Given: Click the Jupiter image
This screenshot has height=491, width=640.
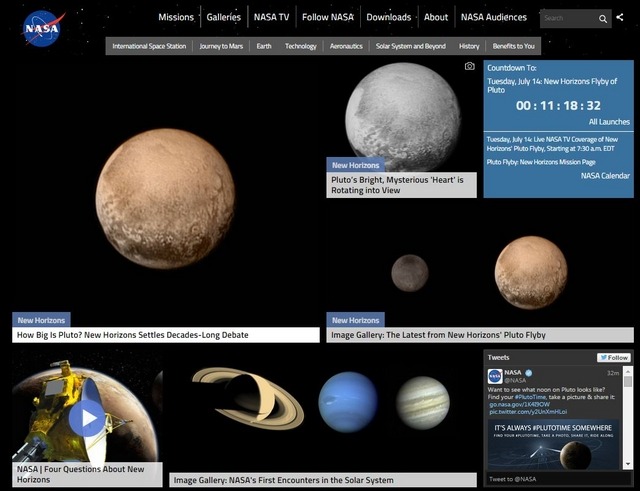Looking at the screenshot, I should pyautogui.click(x=423, y=403).
